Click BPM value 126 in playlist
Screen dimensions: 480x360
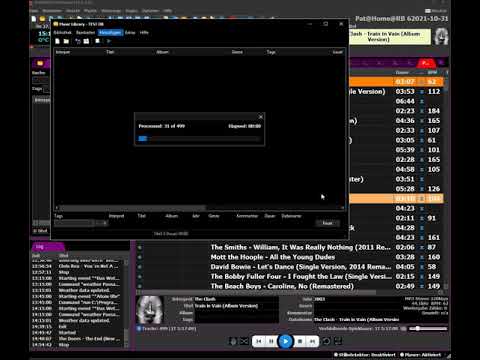click(x=434, y=189)
